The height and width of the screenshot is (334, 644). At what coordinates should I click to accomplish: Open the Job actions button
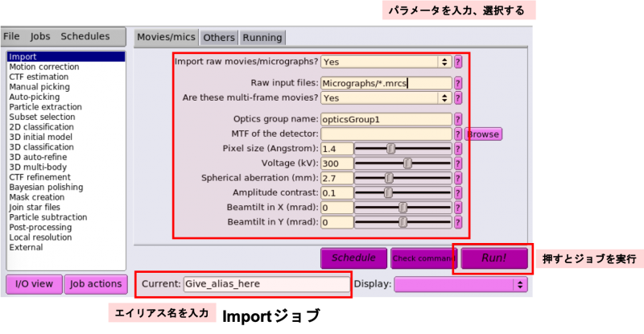point(96,284)
